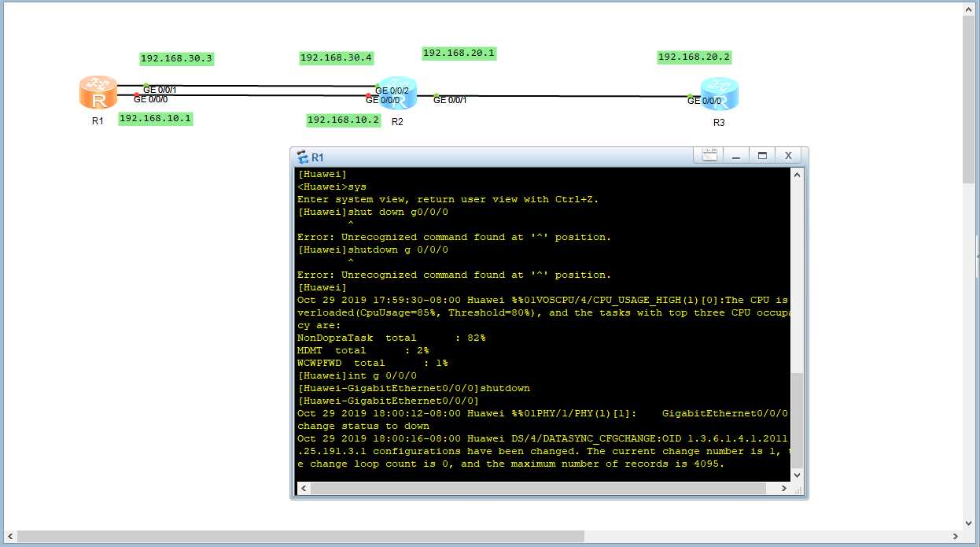Select the R3 router icon
The image size is (980, 547).
coord(720,94)
